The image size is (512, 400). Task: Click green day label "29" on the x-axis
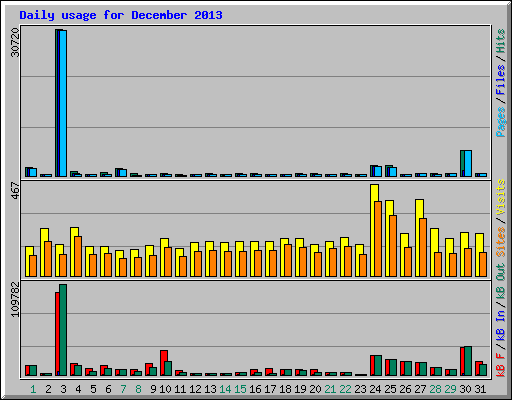click(450, 389)
